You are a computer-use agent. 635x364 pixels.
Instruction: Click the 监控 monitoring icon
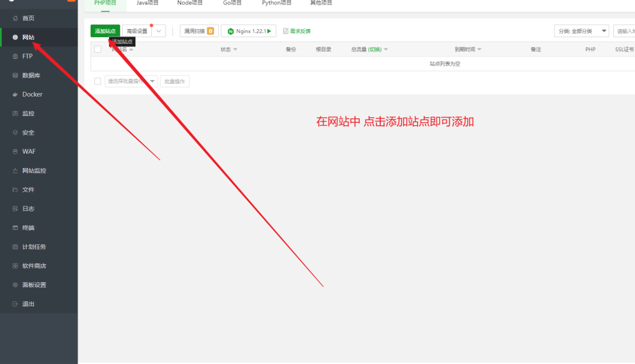pos(16,114)
